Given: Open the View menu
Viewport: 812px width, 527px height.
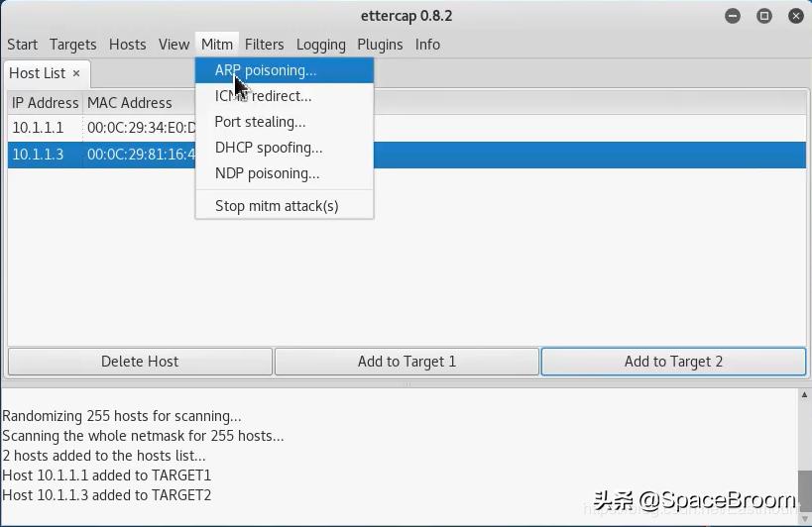Looking at the screenshot, I should tap(174, 45).
